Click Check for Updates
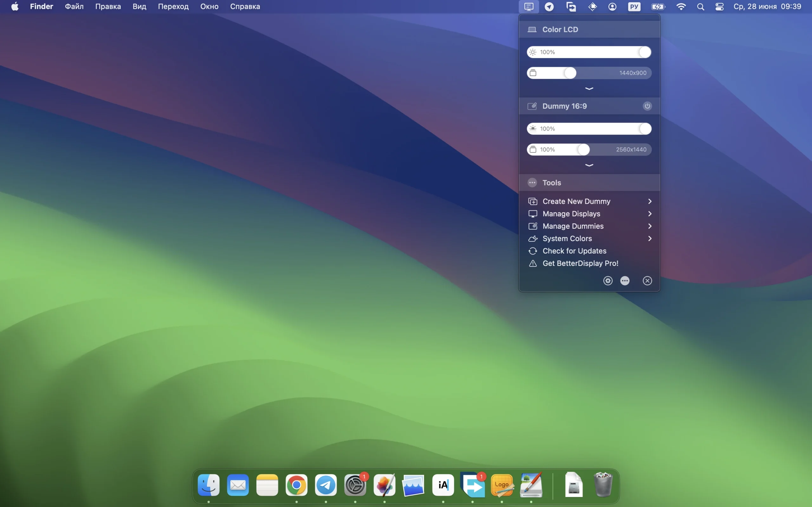 point(574,251)
